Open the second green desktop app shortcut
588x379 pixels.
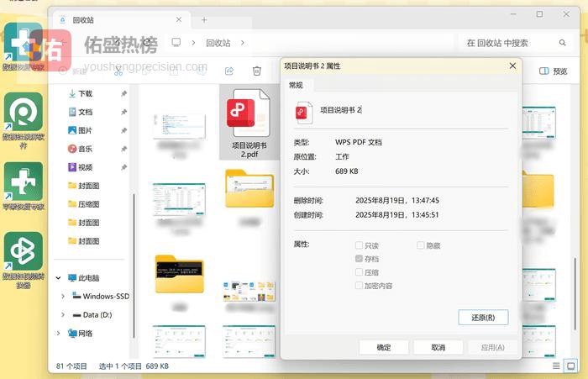pyautogui.click(x=23, y=110)
